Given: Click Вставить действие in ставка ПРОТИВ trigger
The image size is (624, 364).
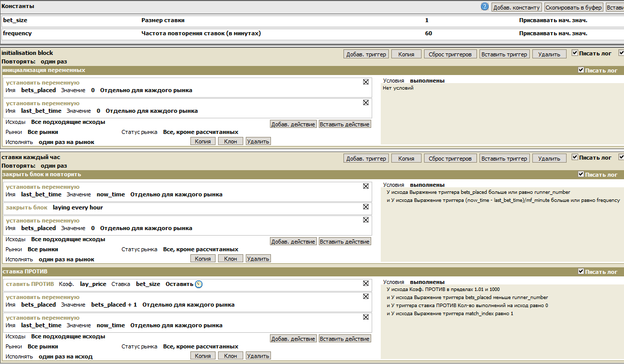Looking at the screenshot, I should coord(345,339).
